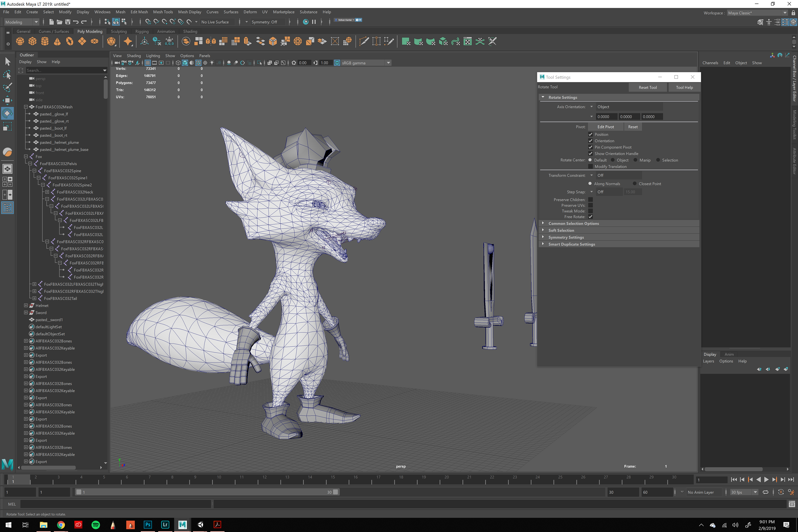Screen dimensions: 798x532
Task: Collapse the FoxFBXASC032Mesh node in Outliner
Action: [26, 107]
